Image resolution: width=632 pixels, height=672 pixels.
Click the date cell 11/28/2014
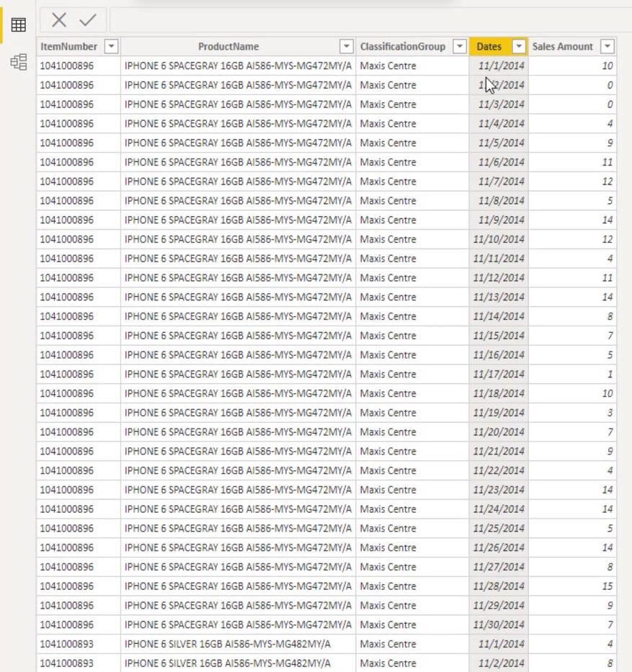499,586
